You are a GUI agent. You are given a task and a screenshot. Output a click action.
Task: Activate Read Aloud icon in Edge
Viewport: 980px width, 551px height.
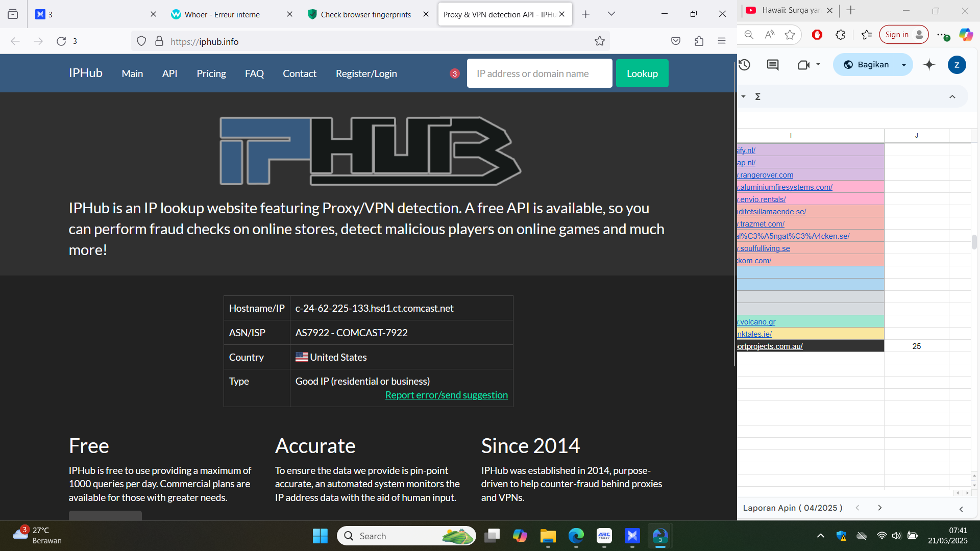(770, 35)
